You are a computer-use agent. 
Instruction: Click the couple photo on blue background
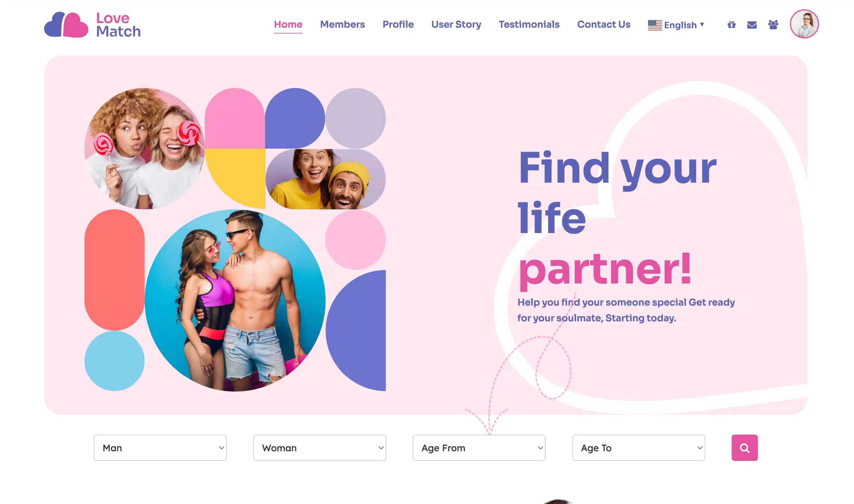(x=235, y=300)
